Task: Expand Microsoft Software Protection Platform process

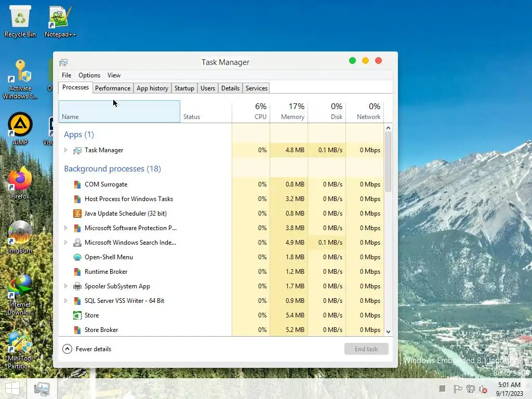Action: pos(66,228)
